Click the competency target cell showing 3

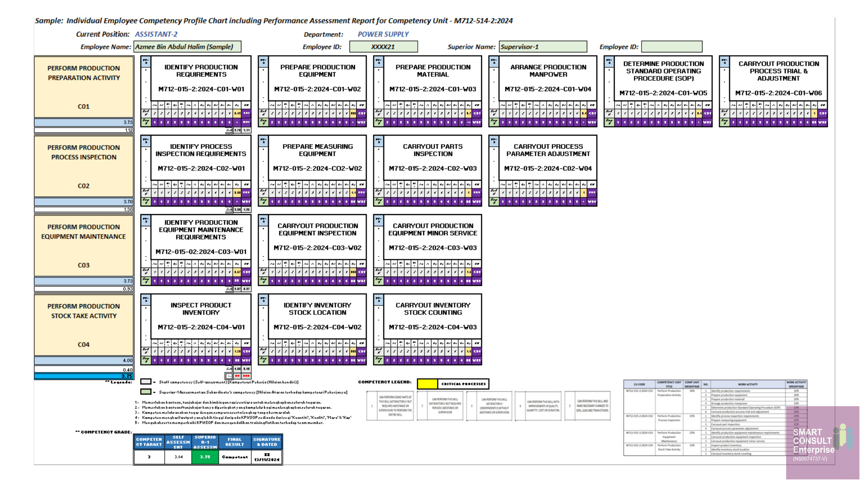coord(149,457)
